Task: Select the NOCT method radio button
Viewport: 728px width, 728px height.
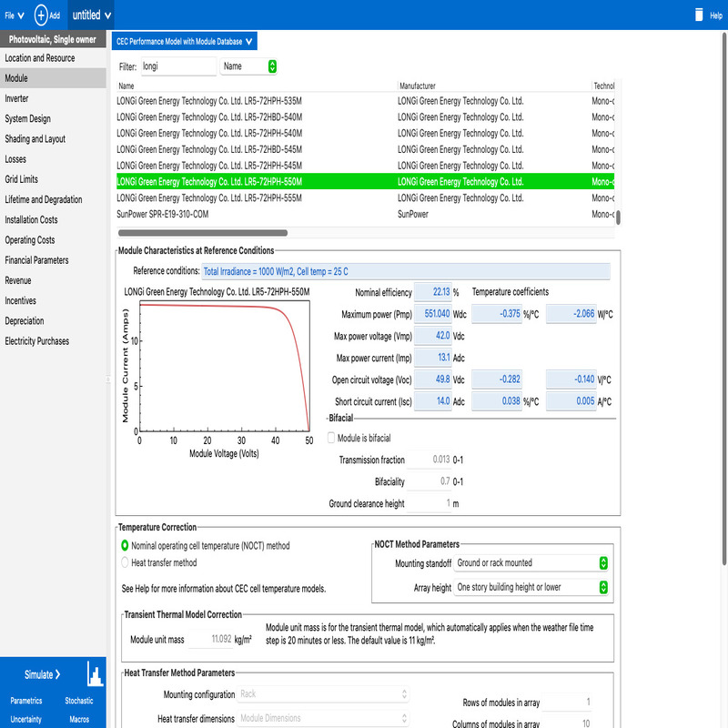Action: pos(125,545)
